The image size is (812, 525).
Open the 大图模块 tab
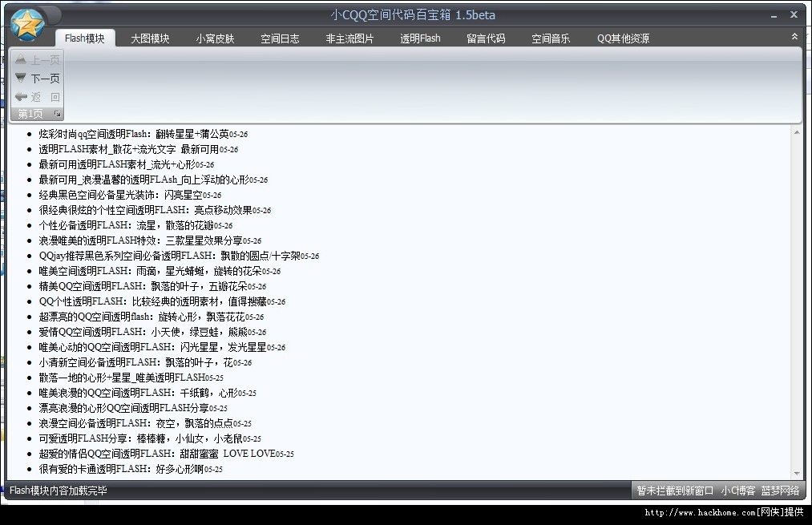[x=150, y=38]
